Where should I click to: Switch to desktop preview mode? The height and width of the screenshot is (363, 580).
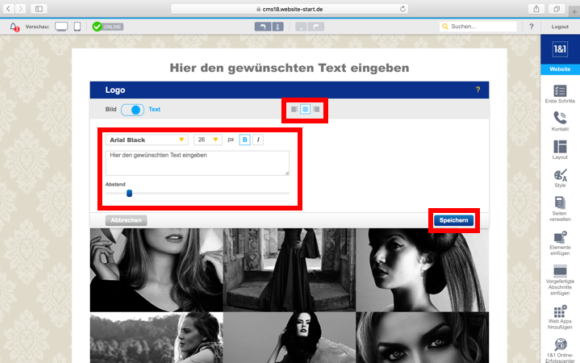[x=61, y=27]
